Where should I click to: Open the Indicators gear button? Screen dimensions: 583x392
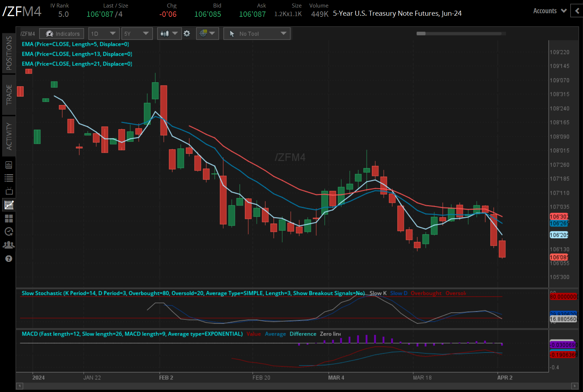[62, 34]
